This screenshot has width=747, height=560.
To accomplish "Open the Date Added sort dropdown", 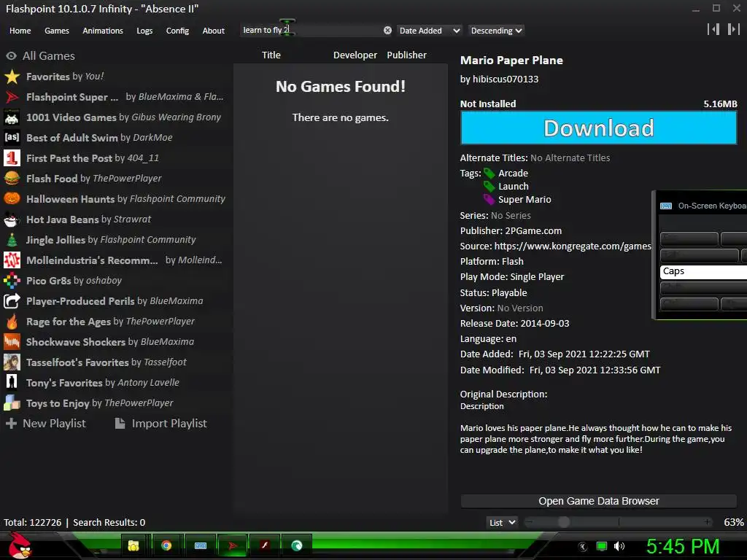I will pos(429,31).
